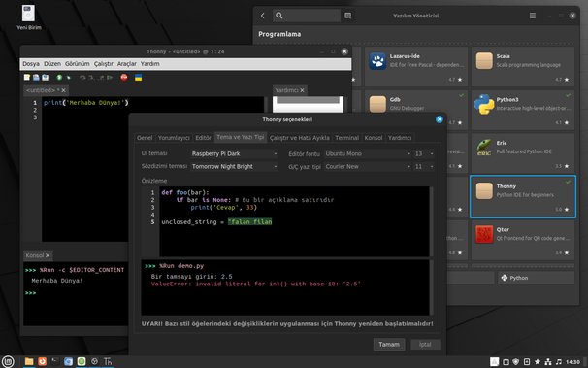
Task: Click the İptal button
Action: (425, 344)
